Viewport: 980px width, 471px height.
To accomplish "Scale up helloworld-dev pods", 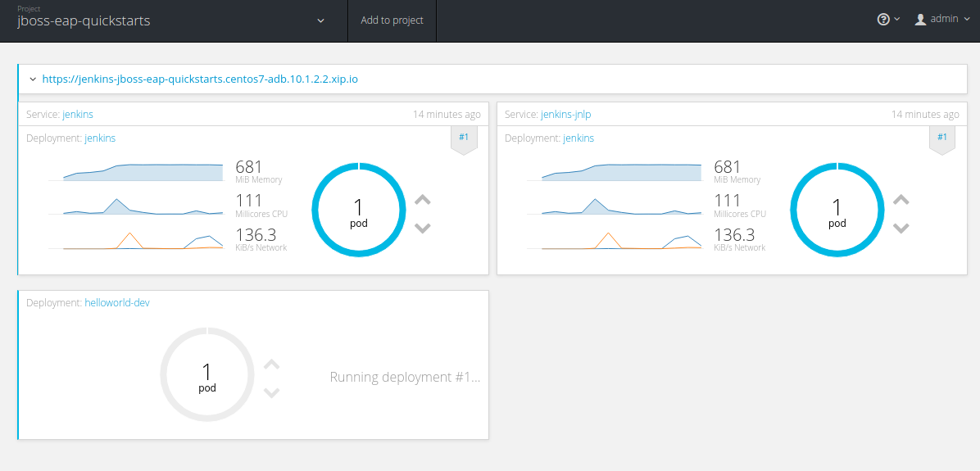I will [271, 365].
